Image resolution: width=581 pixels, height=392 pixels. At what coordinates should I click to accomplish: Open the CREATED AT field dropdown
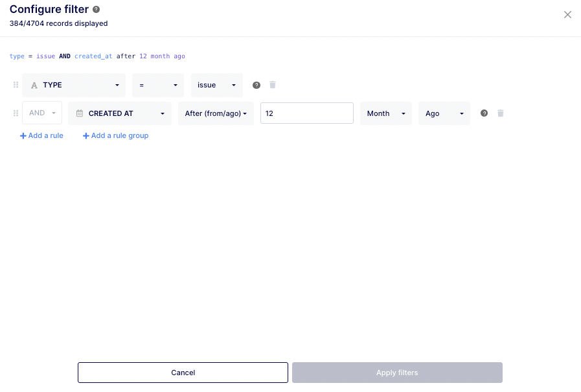click(x=120, y=113)
